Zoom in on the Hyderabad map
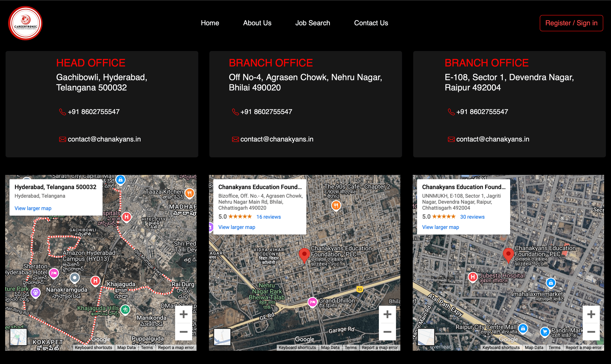Screen dimensions: 611x364 pyautogui.click(x=183, y=314)
